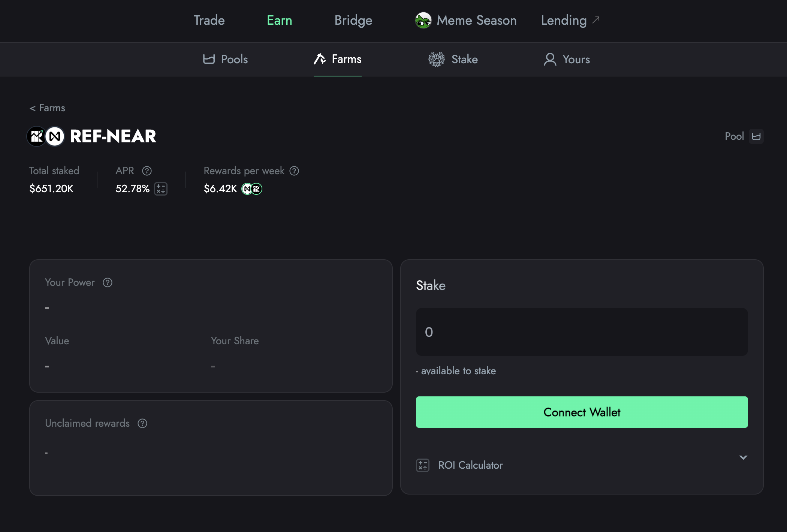787x532 pixels.
Task: Click the Pool icon button at top right
Action: pyautogui.click(x=756, y=136)
